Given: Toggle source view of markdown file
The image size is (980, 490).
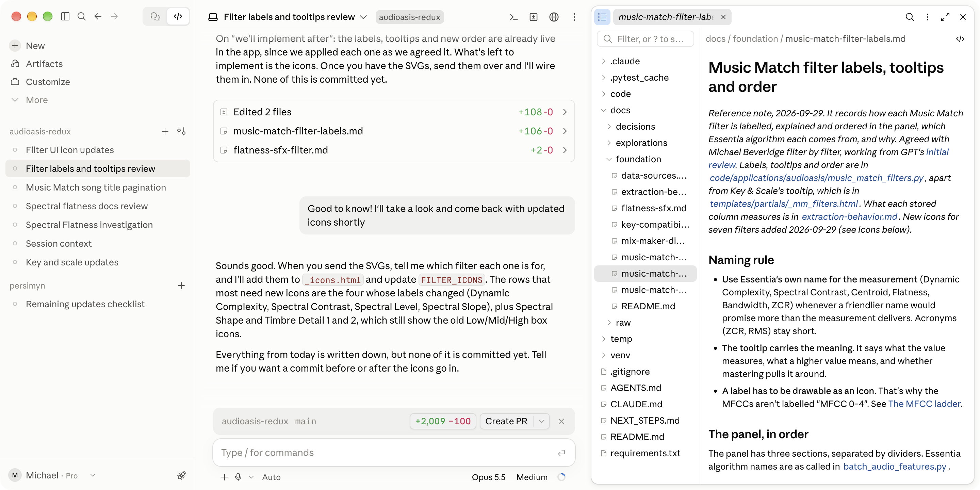Looking at the screenshot, I should tap(960, 39).
